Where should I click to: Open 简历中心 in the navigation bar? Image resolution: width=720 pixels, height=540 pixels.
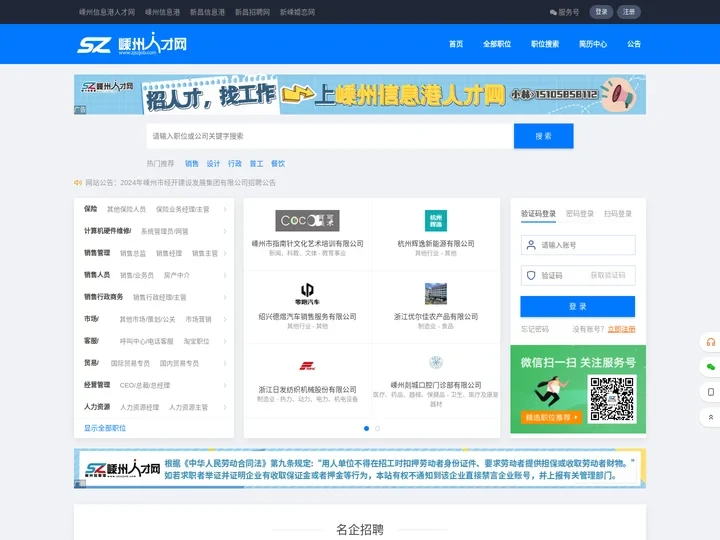tap(593, 44)
